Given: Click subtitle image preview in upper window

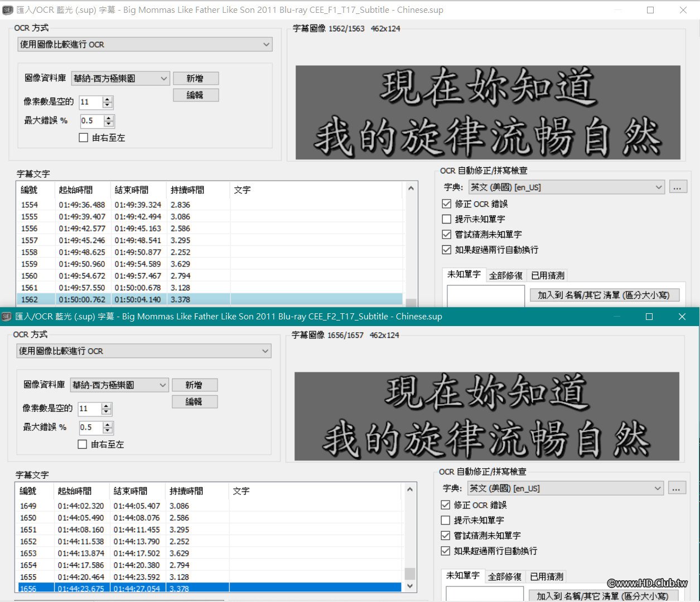Looking at the screenshot, I should (488, 113).
